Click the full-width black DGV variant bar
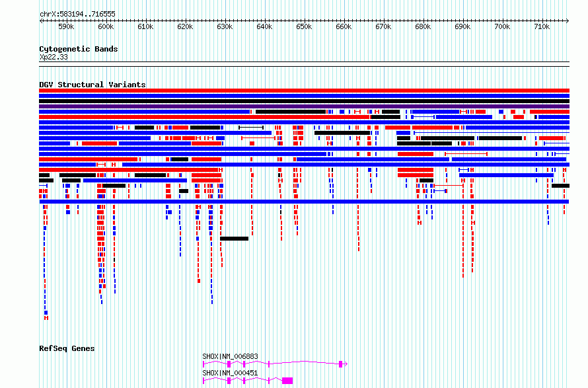The height and width of the screenshot is (388, 588). 304,101
